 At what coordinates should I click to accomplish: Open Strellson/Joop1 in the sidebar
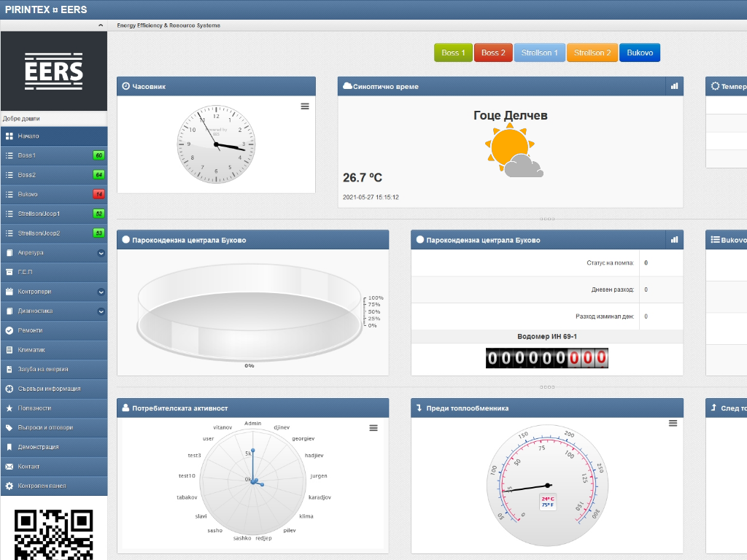pos(54,214)
